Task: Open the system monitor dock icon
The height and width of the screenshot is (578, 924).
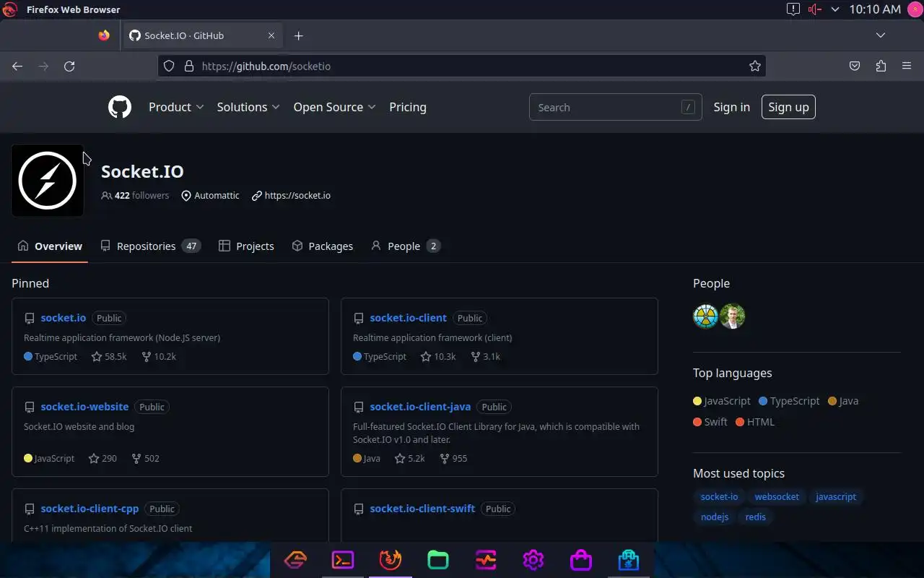Action: point(486,560)
